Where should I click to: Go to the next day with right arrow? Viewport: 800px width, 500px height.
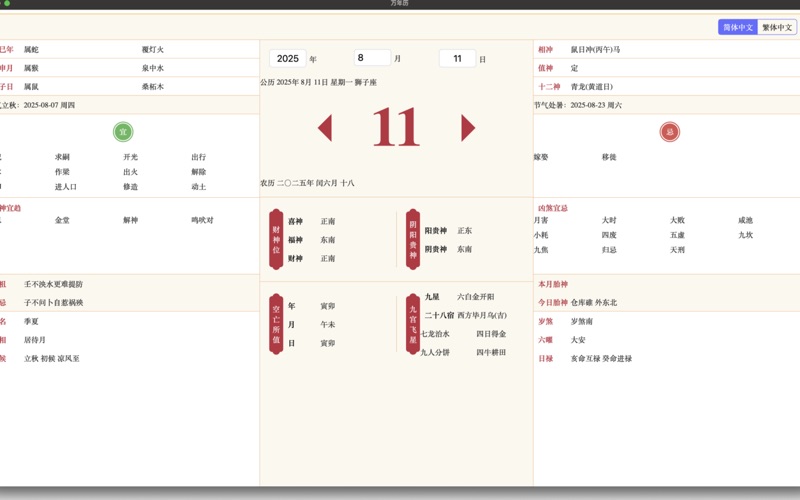(468, 128)
